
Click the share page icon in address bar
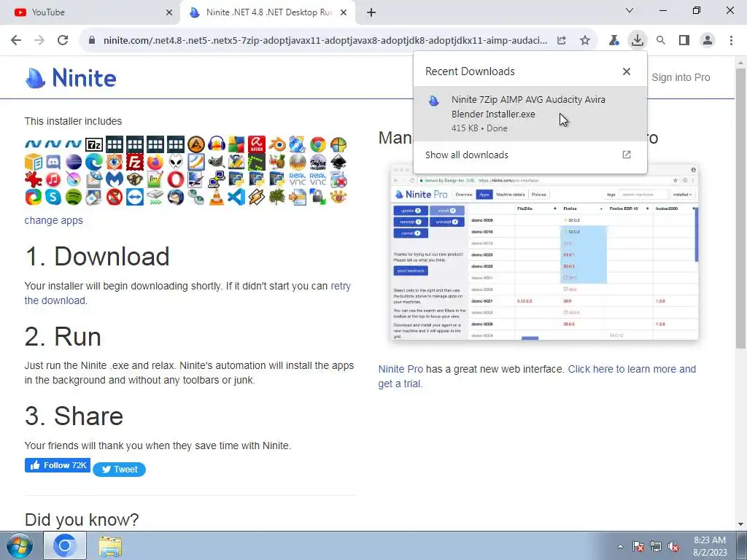click(x=562, y=41)
